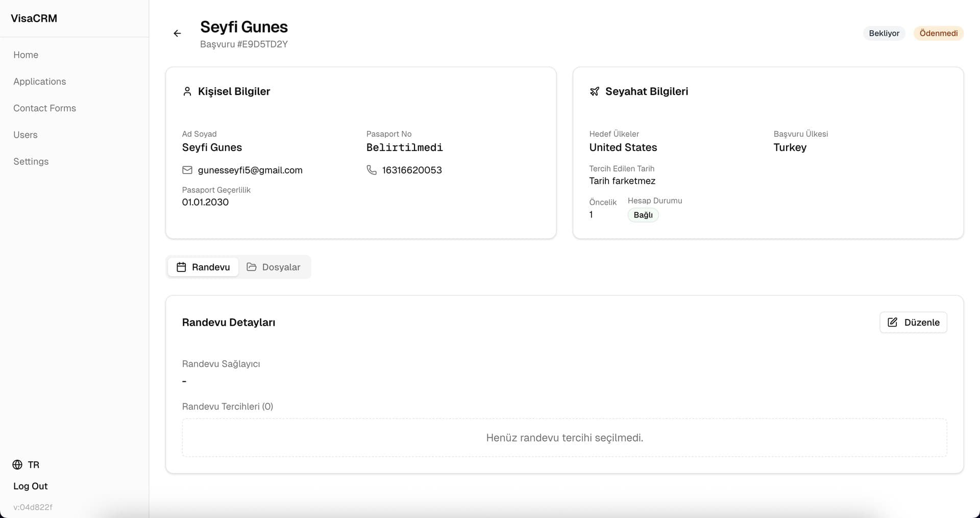Click the preferred date value Tarih farketmez
Screen dimensions: 980x518
click(x=622, y=181)
